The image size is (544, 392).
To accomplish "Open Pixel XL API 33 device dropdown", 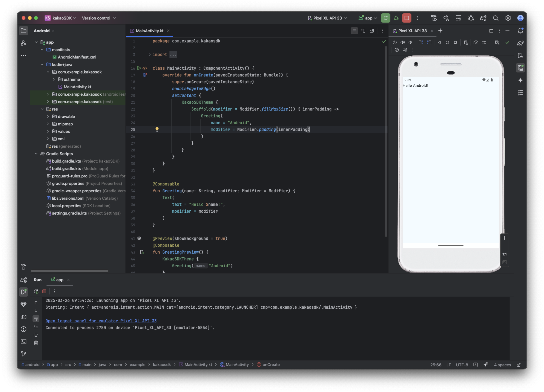I will click(327, 18).
